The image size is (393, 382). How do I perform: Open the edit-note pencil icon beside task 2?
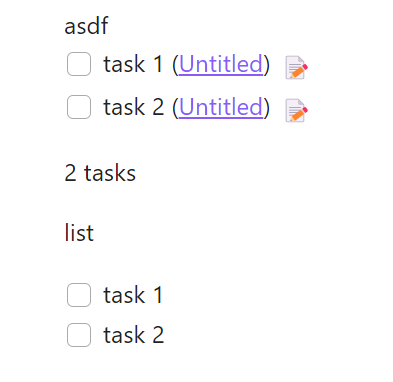pyautogui.click(x=296, y=111)
